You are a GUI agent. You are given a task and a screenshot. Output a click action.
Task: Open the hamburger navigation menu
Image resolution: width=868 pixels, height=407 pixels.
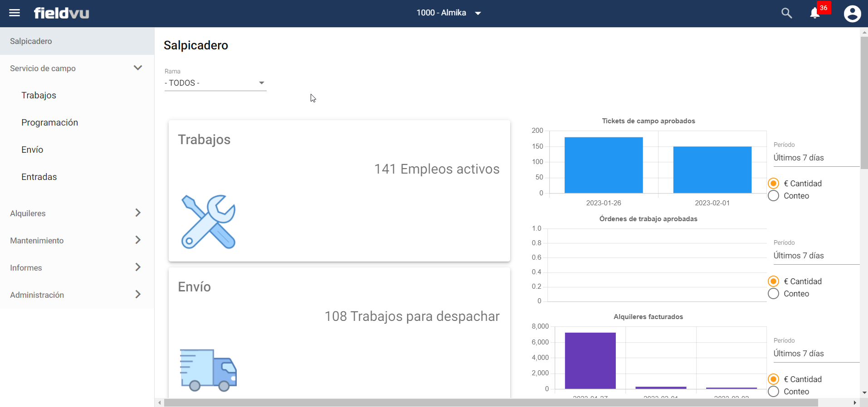point(15,13)
